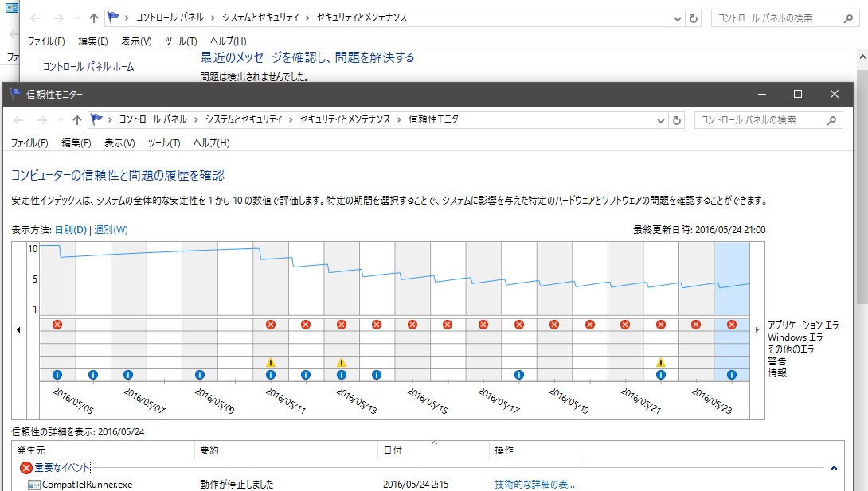Screen dimensions: 868x491
Task: Click application error icon for 2016/05/23
Action: coord(696,325)
